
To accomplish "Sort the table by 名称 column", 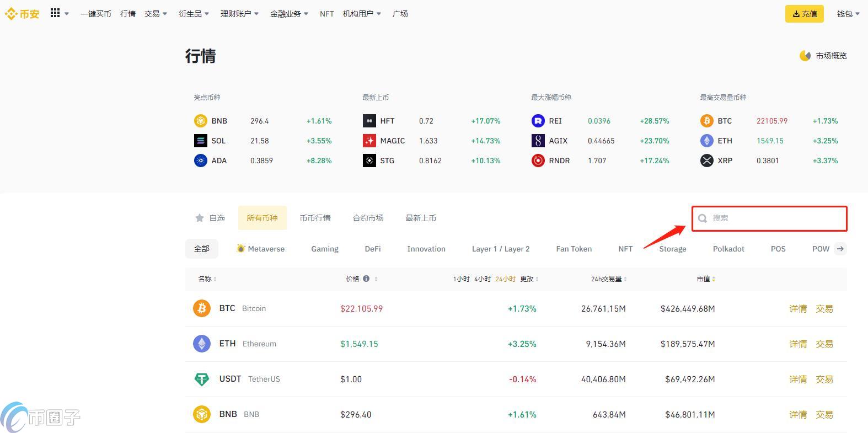I will coord(207,279).
